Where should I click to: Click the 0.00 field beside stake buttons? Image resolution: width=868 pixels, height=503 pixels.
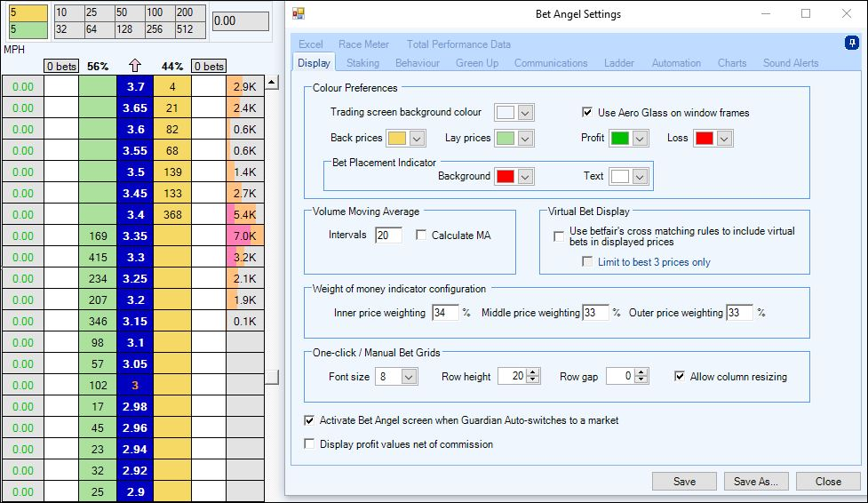[241, 21]
